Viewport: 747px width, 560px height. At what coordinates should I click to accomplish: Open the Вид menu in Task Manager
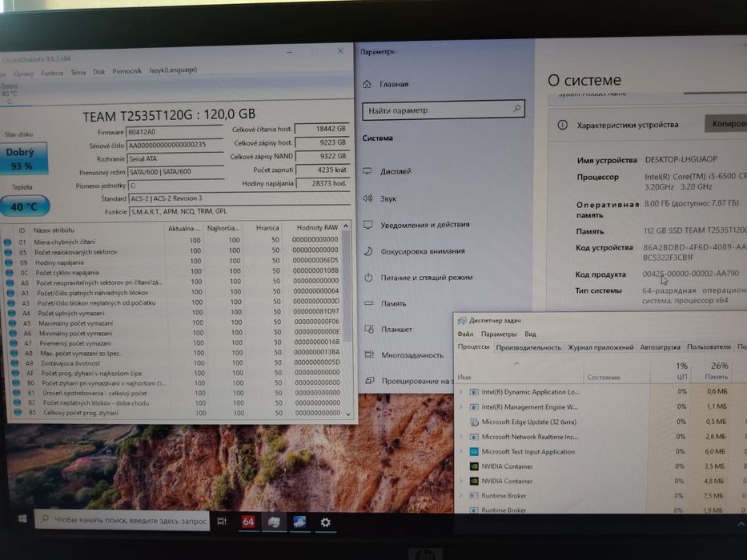(x=530, y=334)
